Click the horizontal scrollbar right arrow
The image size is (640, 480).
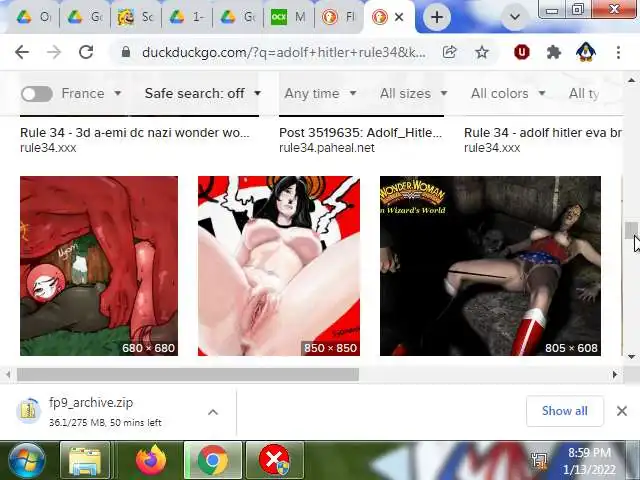tap(615, 374)
